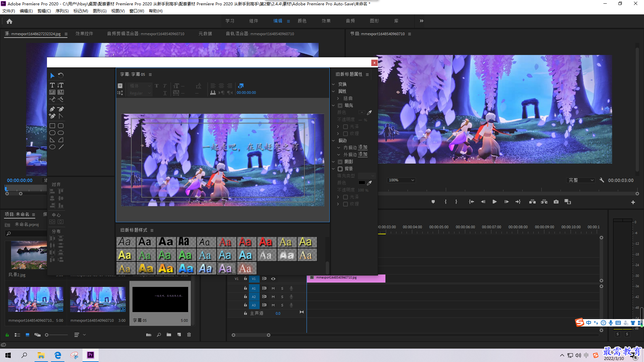
Task: Pick the Delete Anchor Point tool
Action: coord(61,109)
